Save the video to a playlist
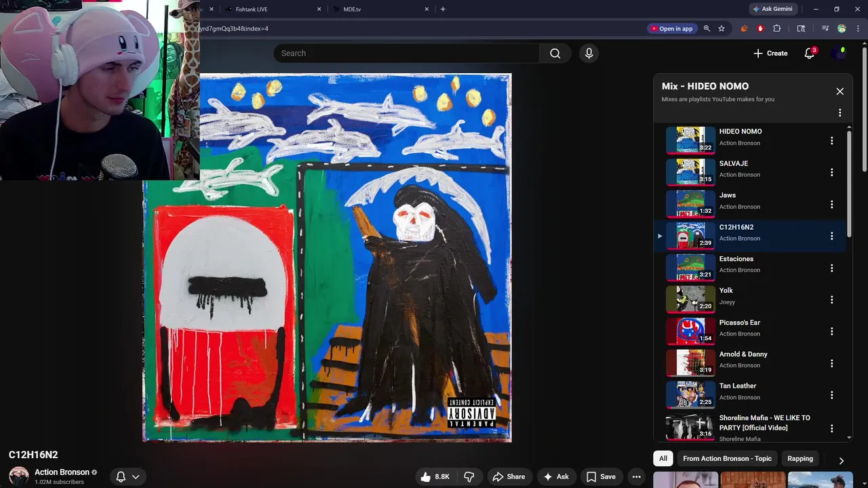 [x=601, y=476]
